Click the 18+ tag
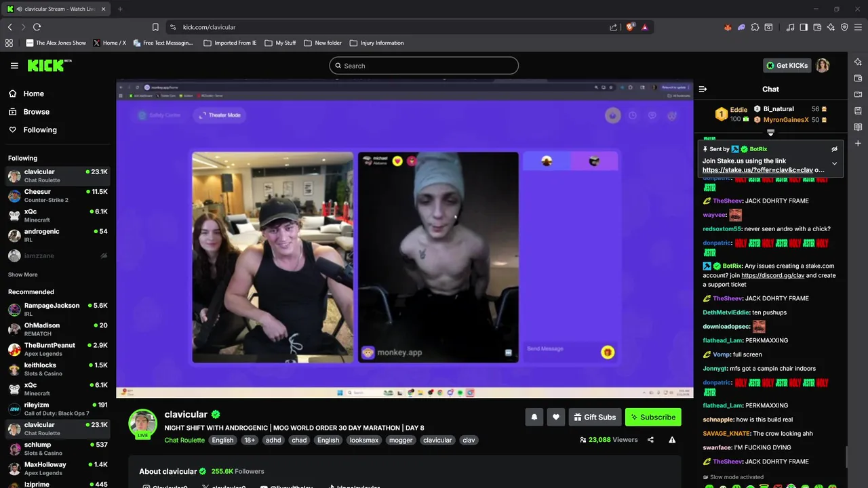Screen dimensions: 868x488 click(250, 440)
